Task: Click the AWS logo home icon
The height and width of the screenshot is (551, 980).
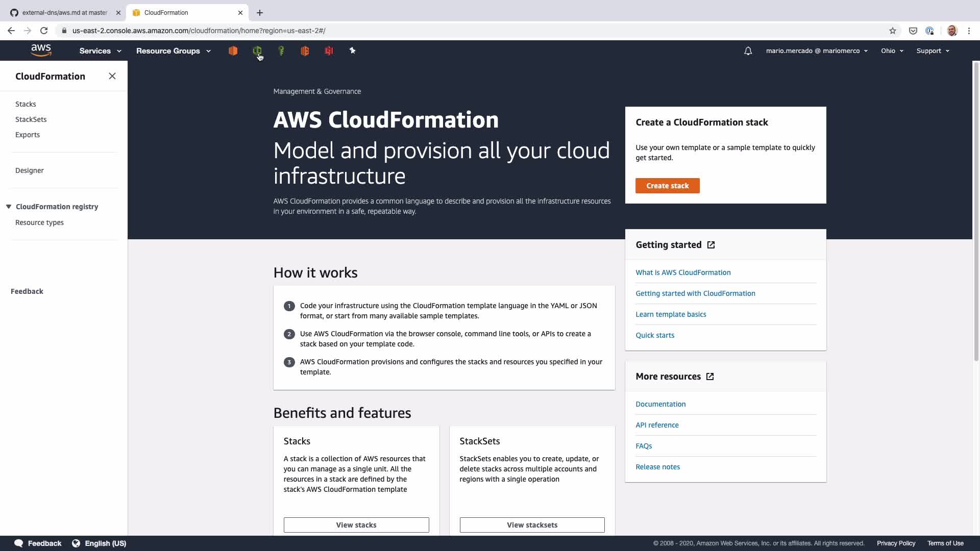Action: click(x=41, y=50)
